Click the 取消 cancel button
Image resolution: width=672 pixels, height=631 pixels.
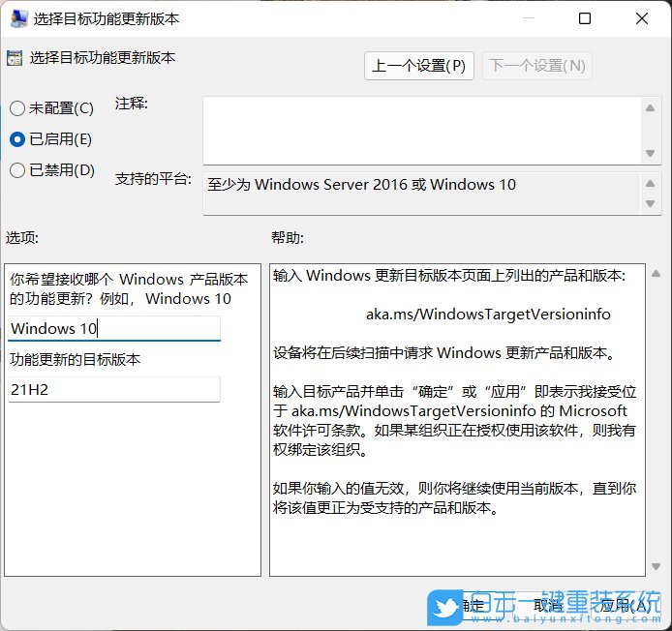click(548, 605)
